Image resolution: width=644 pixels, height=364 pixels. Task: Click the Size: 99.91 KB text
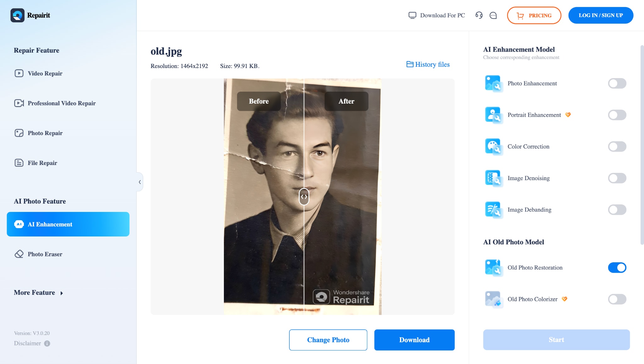click(240, 66)
